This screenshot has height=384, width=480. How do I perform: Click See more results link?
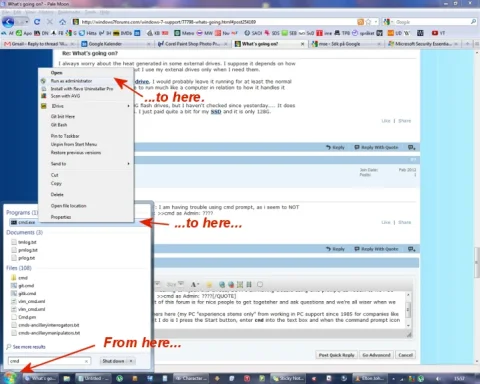click(x=29, y=347)
